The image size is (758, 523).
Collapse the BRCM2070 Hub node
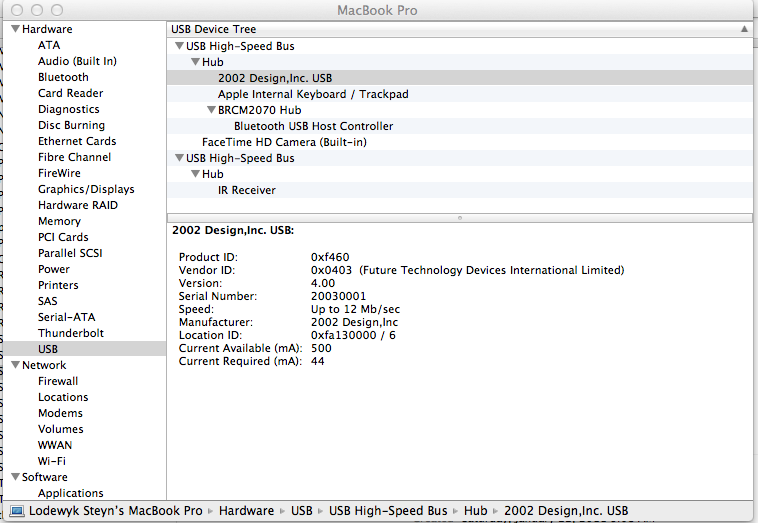[x=211, y=110]
